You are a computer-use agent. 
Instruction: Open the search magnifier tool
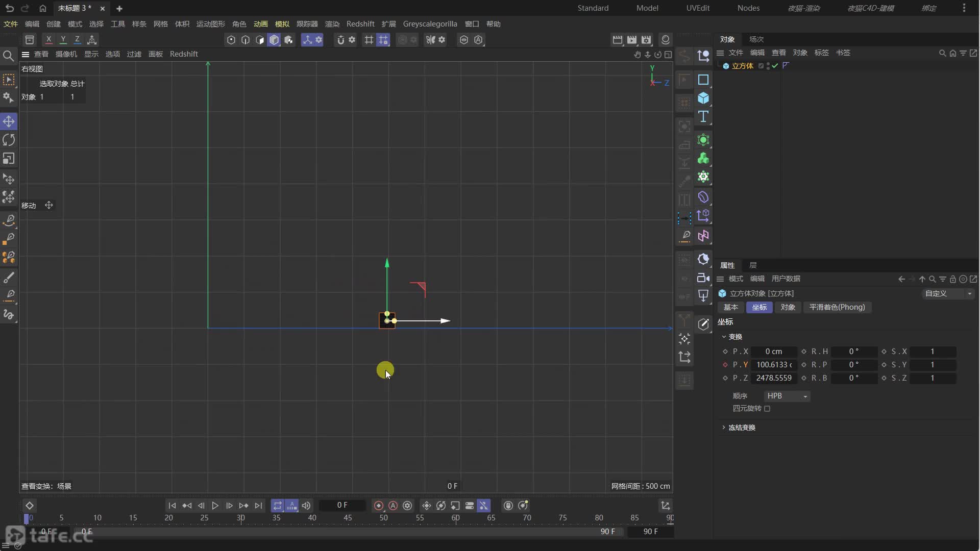[x=8, y=56]
